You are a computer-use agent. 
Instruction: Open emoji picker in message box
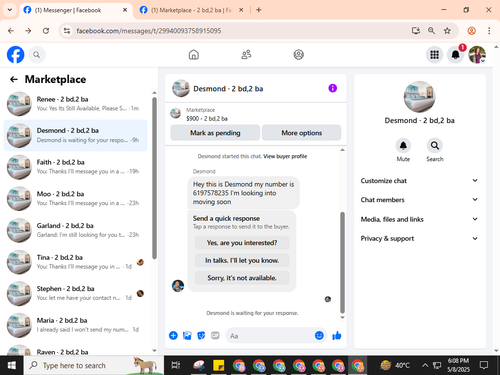(x=319, y=335)
